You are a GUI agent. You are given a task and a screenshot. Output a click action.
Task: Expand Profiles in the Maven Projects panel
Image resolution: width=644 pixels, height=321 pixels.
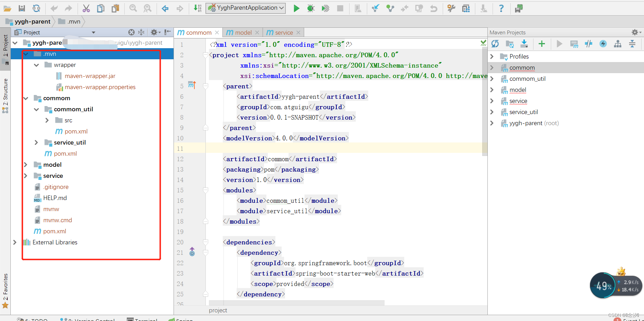492,57
